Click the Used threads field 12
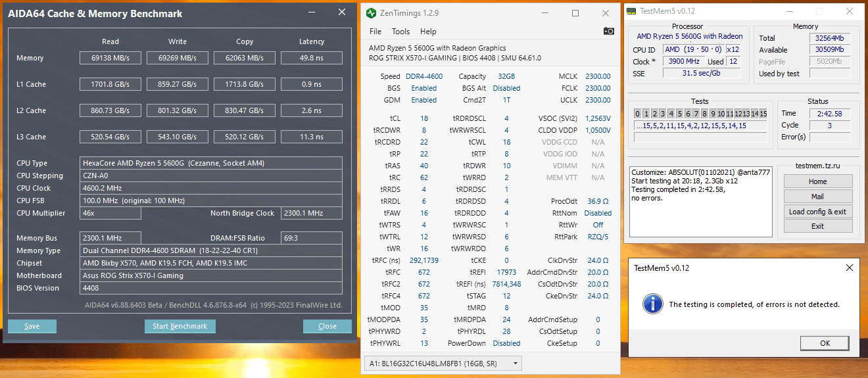868x378 pixels. 733,61
